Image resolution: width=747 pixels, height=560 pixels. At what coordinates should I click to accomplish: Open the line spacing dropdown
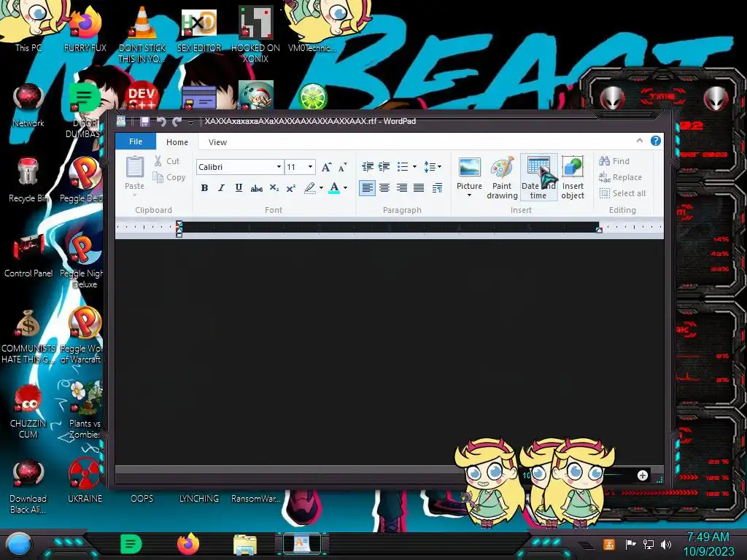pos(432,167)
